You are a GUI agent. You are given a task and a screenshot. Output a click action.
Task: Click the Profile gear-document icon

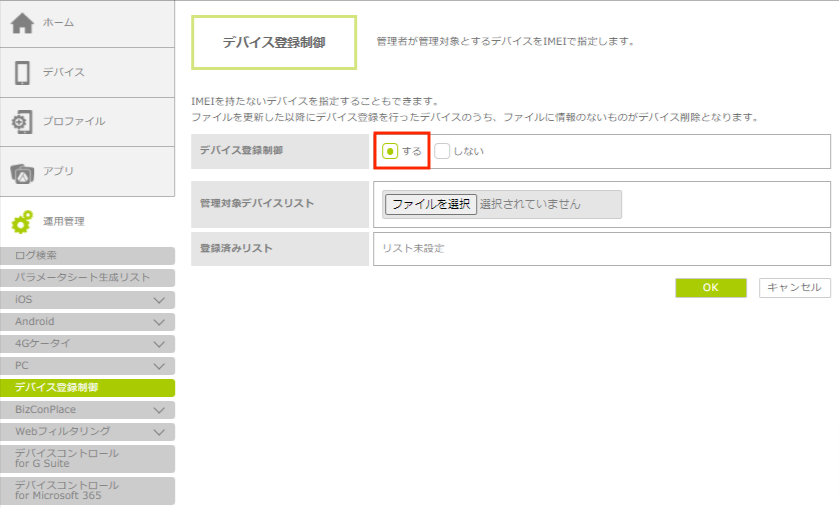pyautogui.click(x=23, y=121)
